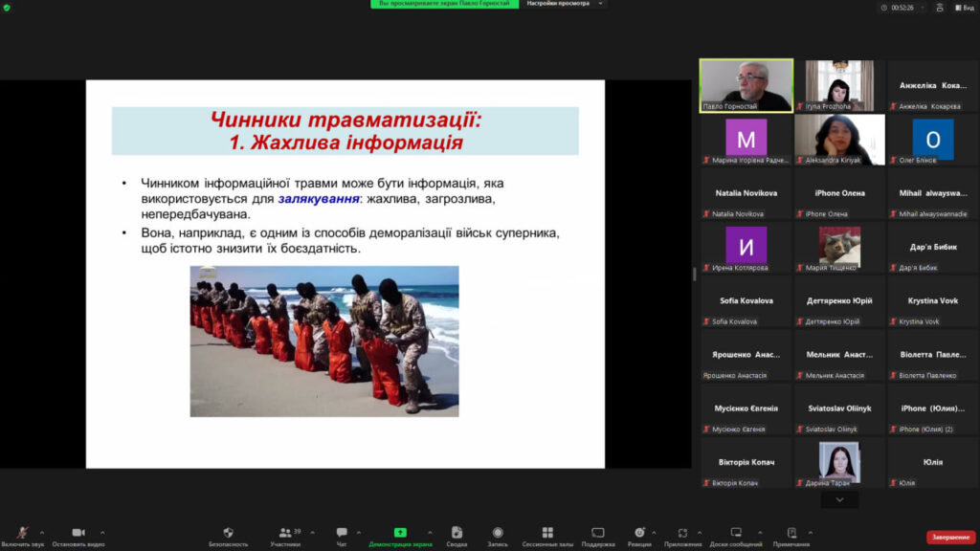This screenshot has height=551, width=980.
Task: Click the green Демонстрация экрана icon
Action: [400, 533]
